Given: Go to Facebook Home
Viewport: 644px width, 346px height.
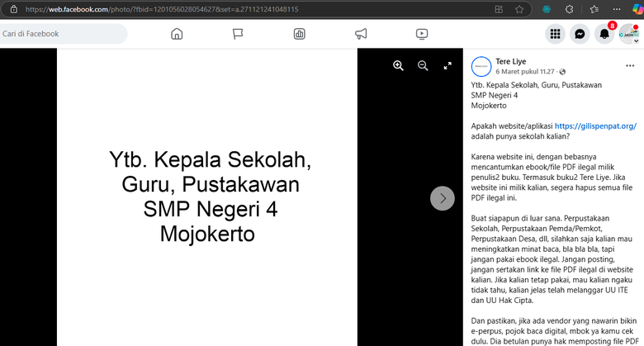Looking at the screenshot, I should pyautogui.click(x=176, y=34).
